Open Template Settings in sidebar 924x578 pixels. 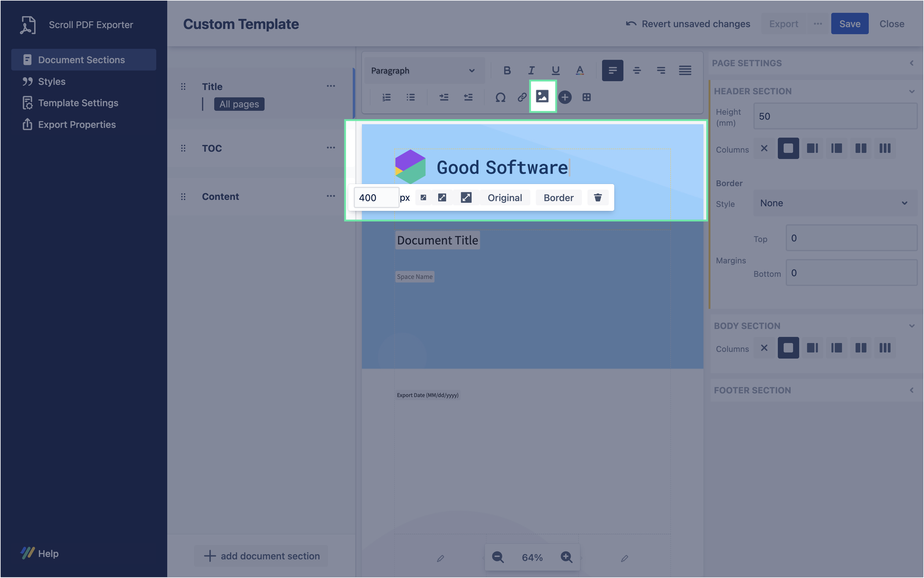pos(78,103)
